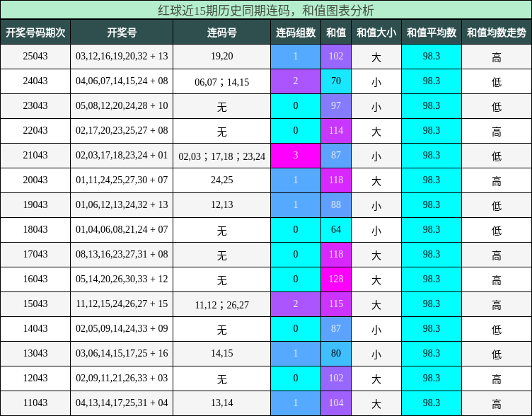This screenshot has height=416, width=532.
Task: Select issue number 19043
Action: pyautogui.click(x=35, y=204)
